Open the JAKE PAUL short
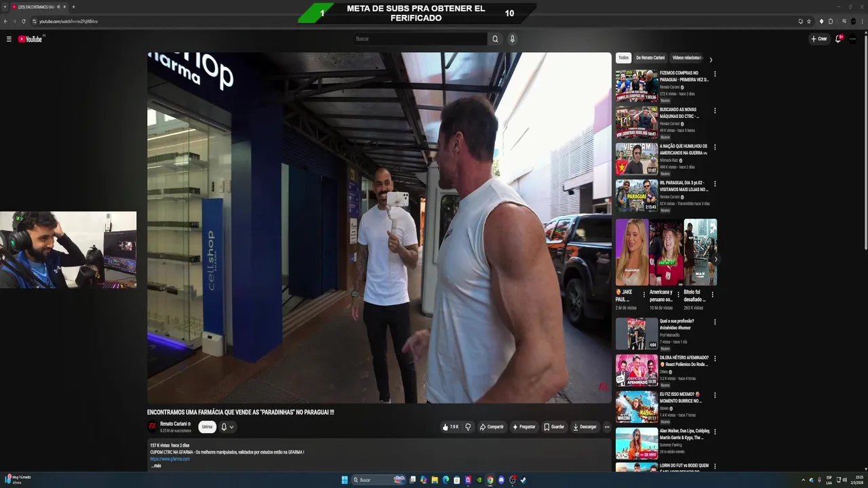 tap(632, 252)
